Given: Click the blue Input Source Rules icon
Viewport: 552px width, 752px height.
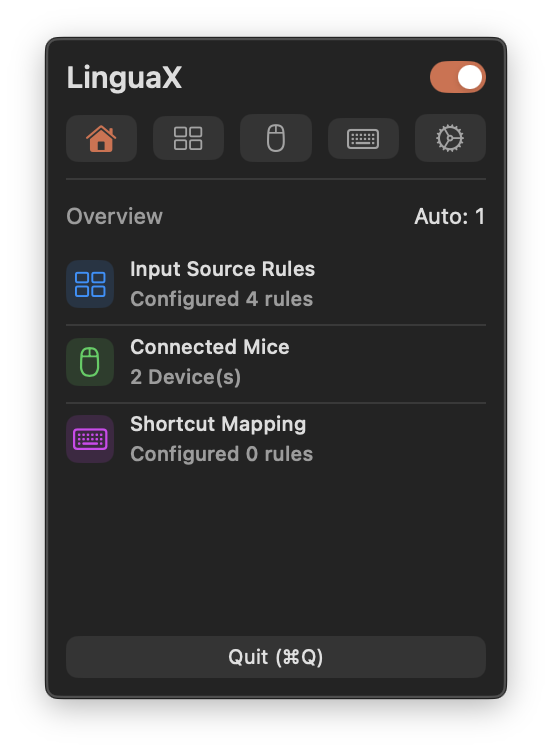Looking at the screenshot, I should pyautogui.click(x=90, y=284).
